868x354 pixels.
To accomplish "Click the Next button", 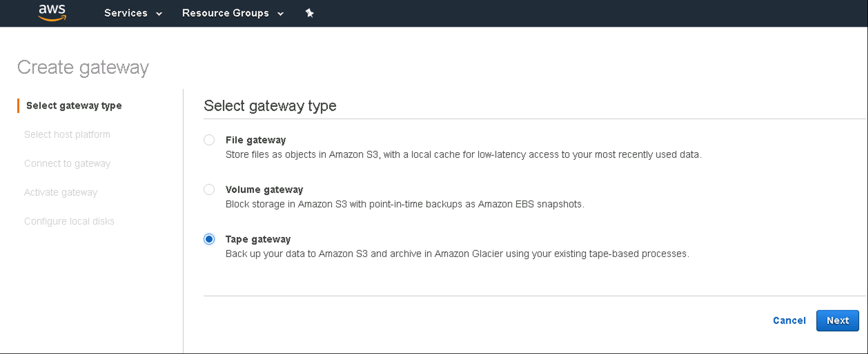I will click(x=837, y=321).
